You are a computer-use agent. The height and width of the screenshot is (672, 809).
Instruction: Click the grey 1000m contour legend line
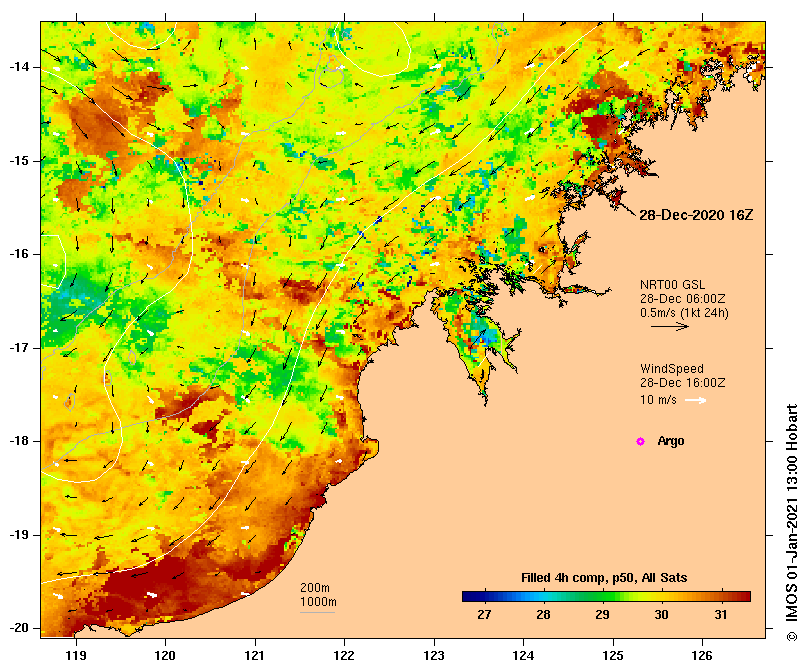(318, 613)
